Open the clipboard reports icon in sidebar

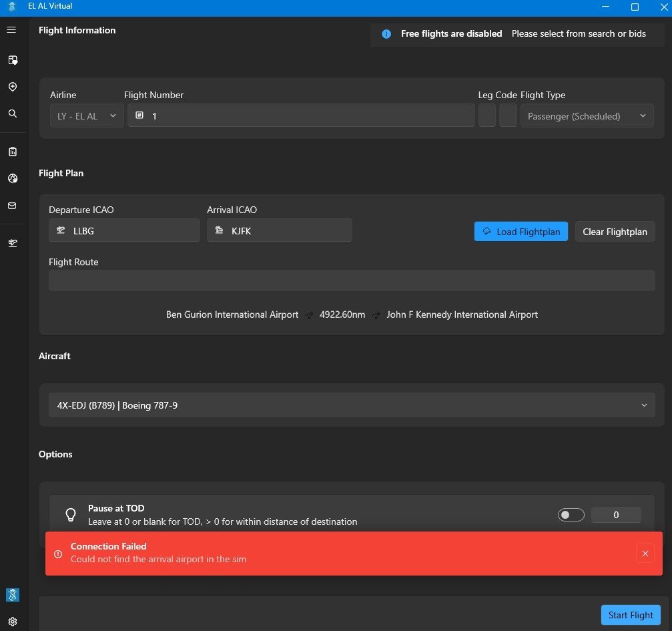click(x=12, y=152)
